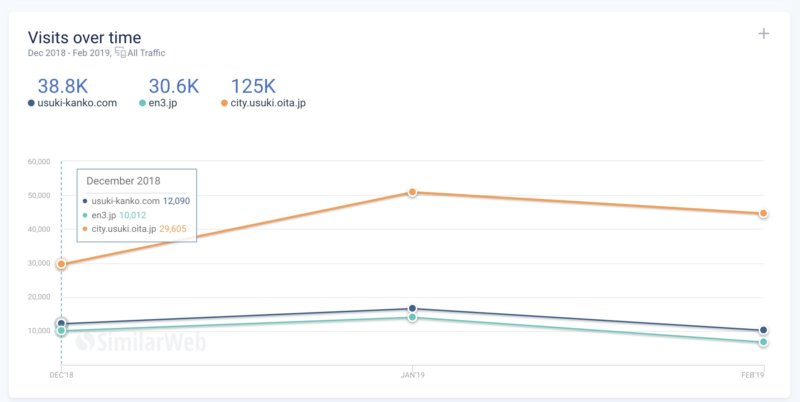This screenshot has height=402, width=800.
Task: Click the city.usuki.oita.jp January 2019 data point
Action: pyautogui.click(x=412, y=192)
